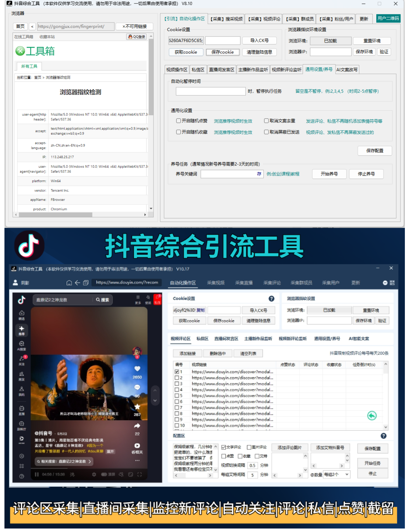Click the comment bubble icon above 90
Viewport: 409px width, 532px height.
(x=137, y=387)
